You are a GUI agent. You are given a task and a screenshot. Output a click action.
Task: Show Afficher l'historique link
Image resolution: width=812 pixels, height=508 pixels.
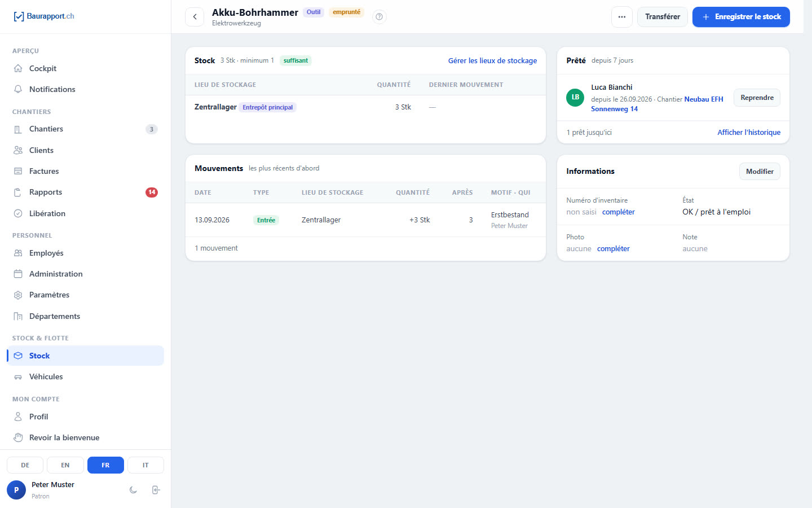[x=749, y=132]
